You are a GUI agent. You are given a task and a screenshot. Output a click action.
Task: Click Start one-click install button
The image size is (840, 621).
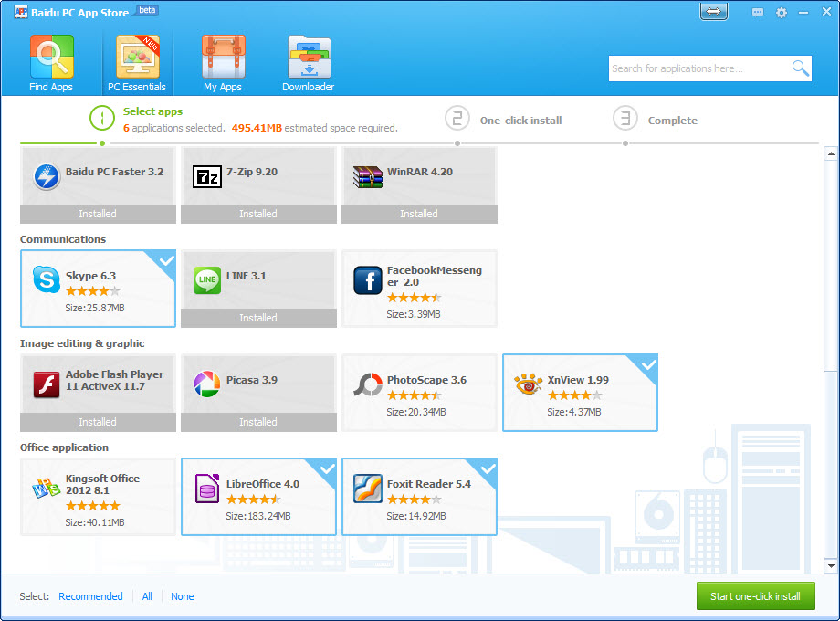(x=755, y=595)
